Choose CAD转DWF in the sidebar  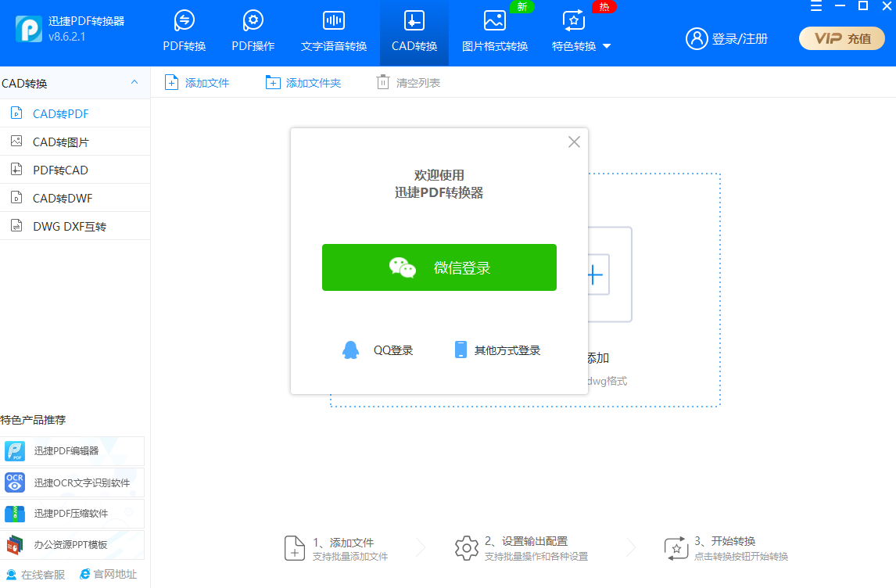click(75, 198)
